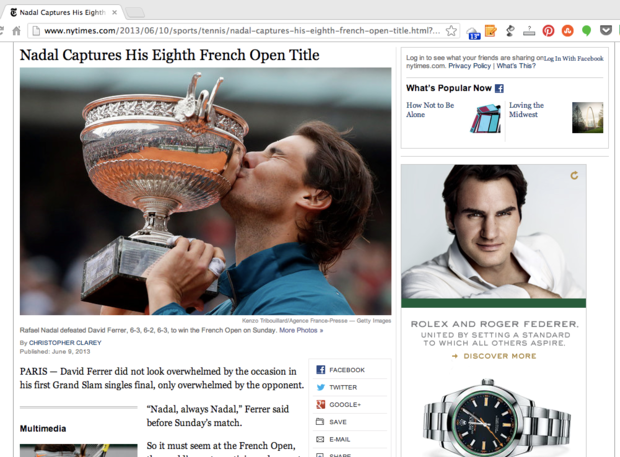Share article via Google+ icon
The image size is (620, 457).
click(320, 404)
